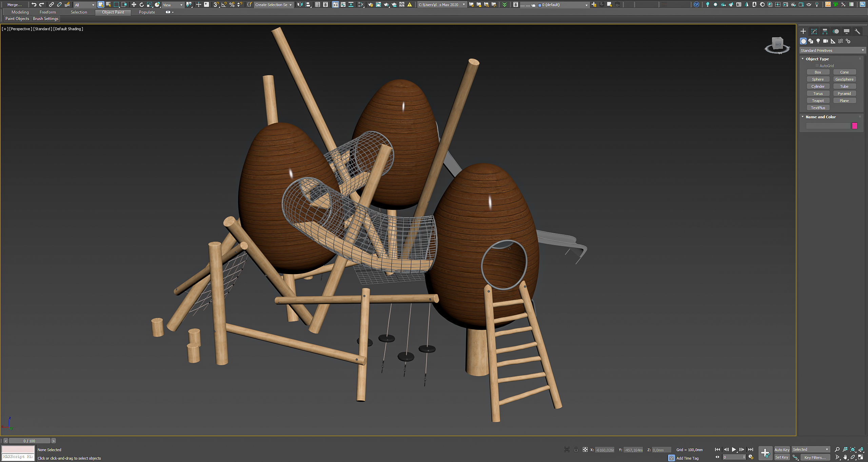This screenshot has height=462, width=868.
Task: Enable the AutoGrid checkbox
Action: (817, 66)
